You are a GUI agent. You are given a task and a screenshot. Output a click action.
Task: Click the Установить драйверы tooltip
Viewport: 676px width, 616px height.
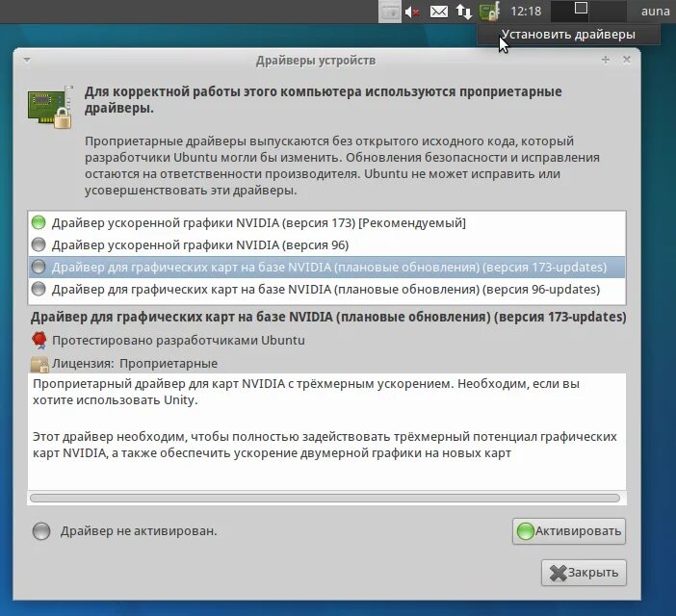click(x=568, y=35)
